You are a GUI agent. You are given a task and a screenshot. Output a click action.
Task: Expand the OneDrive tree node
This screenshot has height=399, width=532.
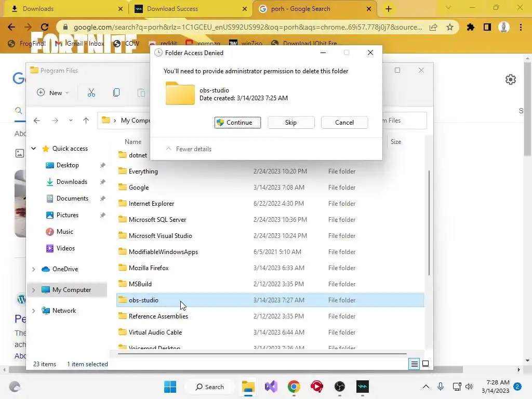point(34,269)
